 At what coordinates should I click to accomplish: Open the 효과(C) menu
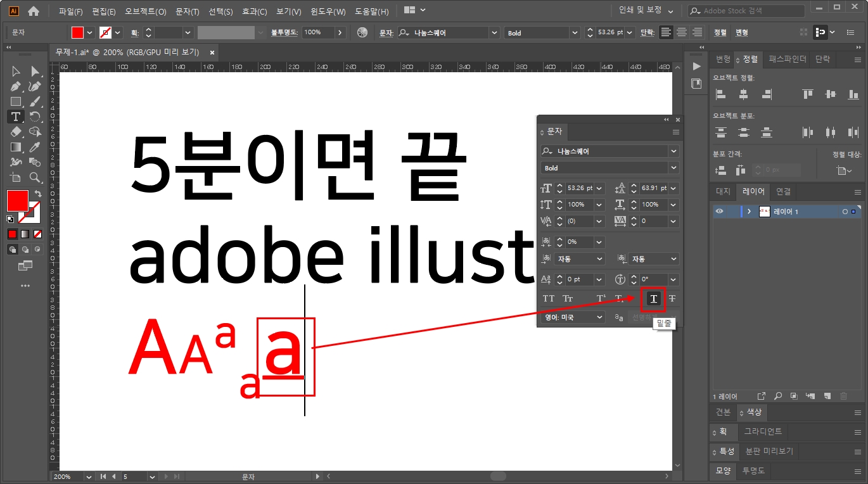point(255,11)
